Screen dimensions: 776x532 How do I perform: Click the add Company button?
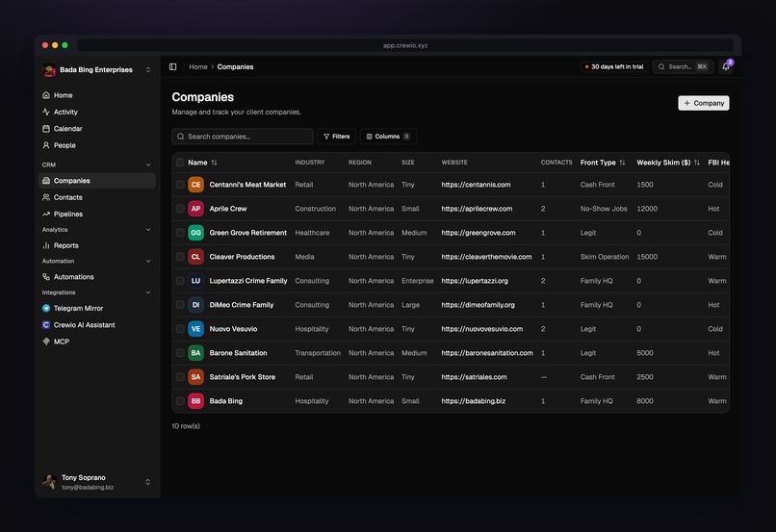click(x=703, y=103)
